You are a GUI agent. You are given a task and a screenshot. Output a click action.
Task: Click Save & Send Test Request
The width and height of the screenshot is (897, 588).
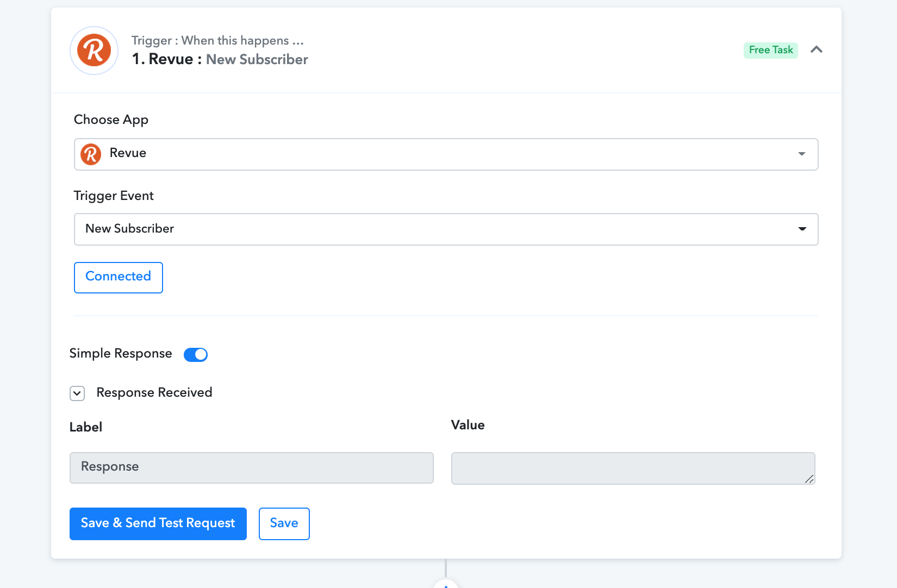tap(158, 524)
